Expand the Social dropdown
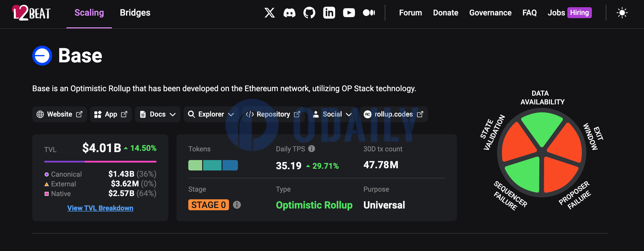This screenshot has width=644, height=251. click(332, 114)
